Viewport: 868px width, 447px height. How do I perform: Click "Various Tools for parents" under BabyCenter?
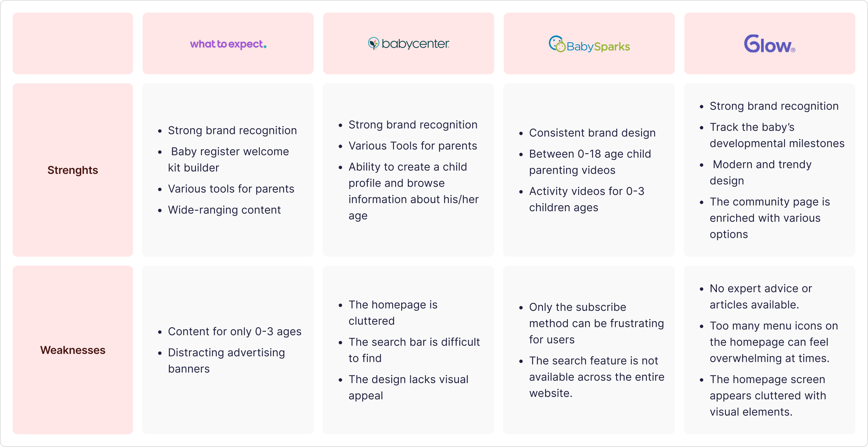[412, 146]
